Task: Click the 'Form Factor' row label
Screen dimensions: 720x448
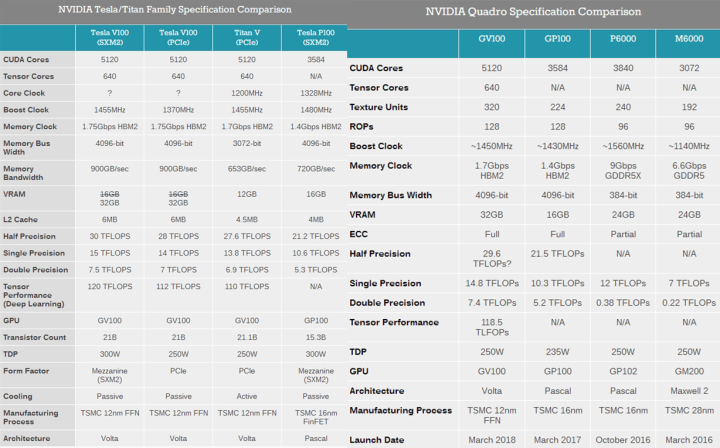Action: 26,371
